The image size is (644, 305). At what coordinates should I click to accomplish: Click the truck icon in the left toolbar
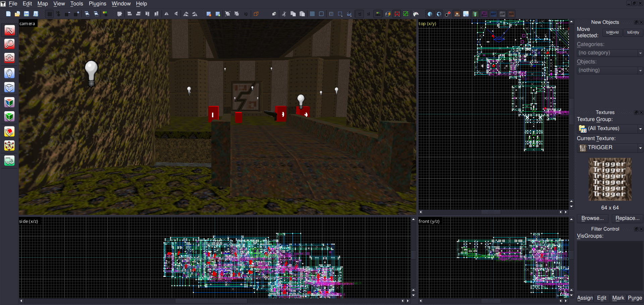pyautogui.click(x=9, y=161)
